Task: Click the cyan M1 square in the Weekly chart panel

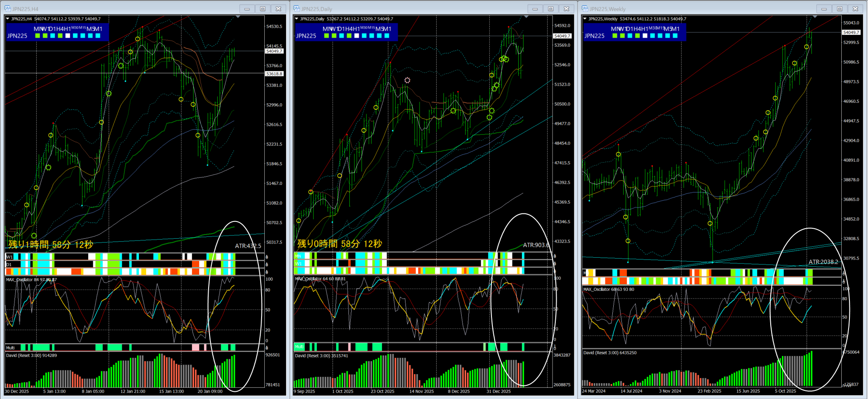Action: tap(675, 36)
